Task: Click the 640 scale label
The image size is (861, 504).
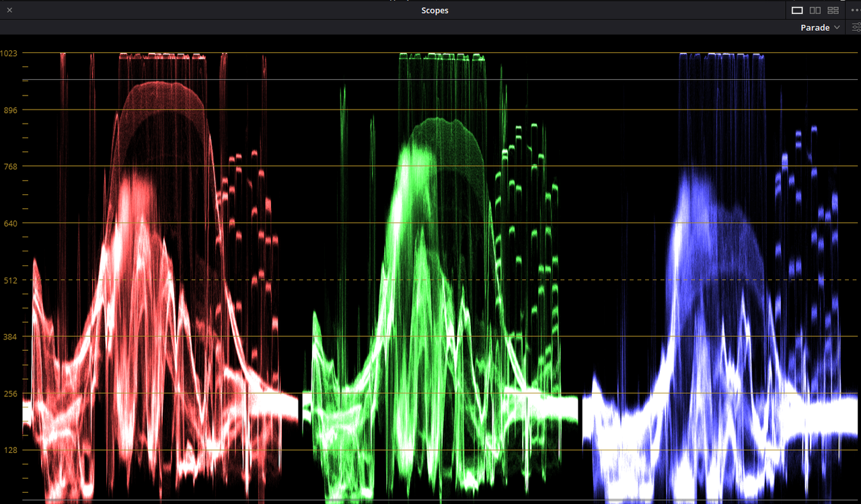Action: click(11, 223)
